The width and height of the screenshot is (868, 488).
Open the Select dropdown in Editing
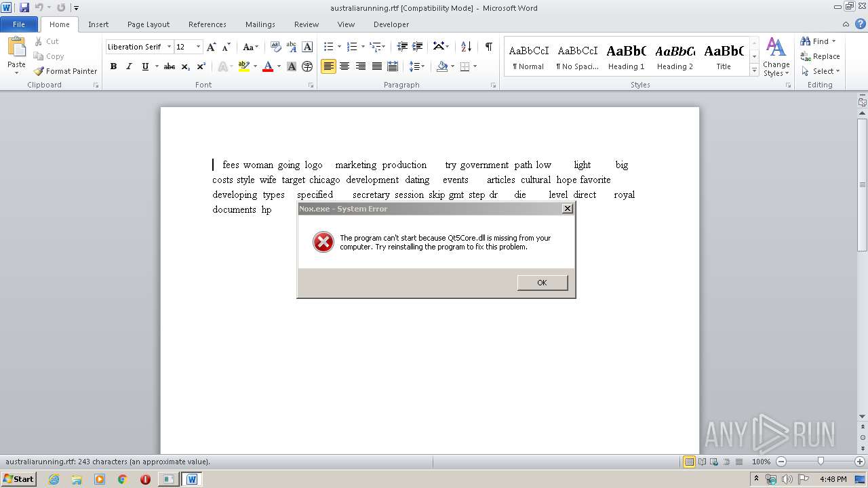tap(820, 71)
